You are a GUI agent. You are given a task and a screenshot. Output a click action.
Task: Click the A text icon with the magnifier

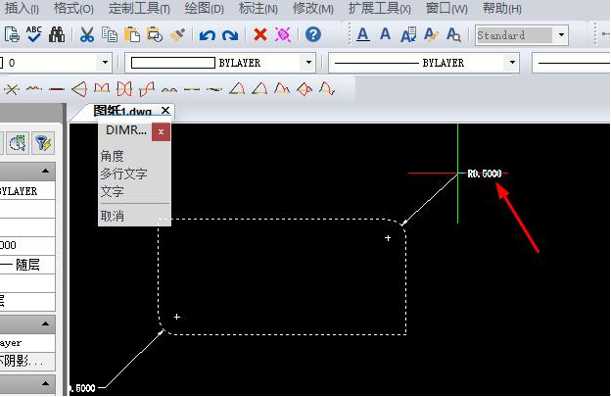454,34
